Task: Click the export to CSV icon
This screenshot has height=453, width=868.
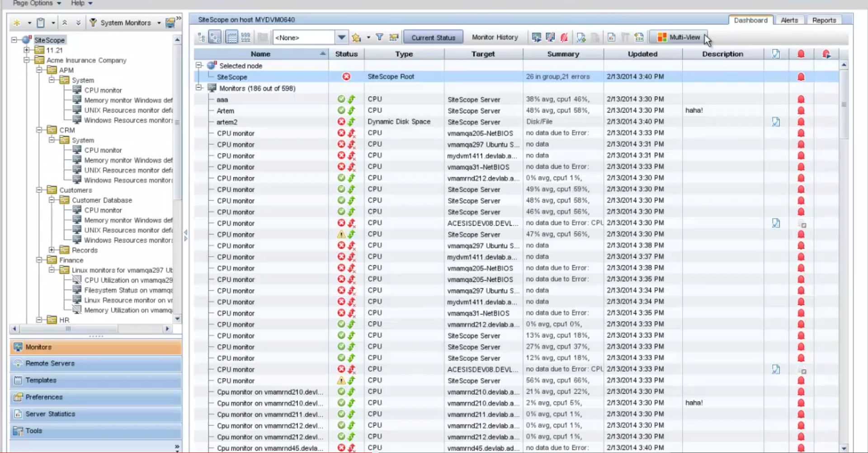Action: click(x=639, y=37)
